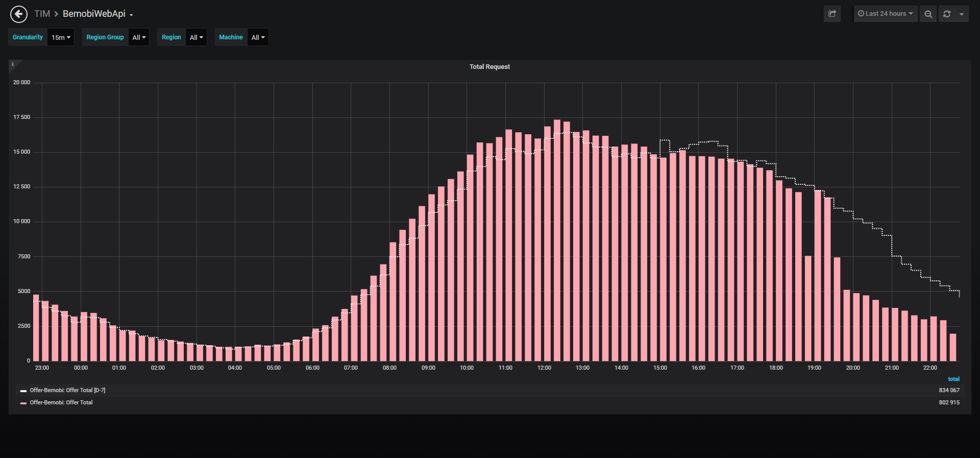The height and width of the screenshot is (458, 980).
Task: Click the 12:00 x-axis time label
Action: pos(544,368)
